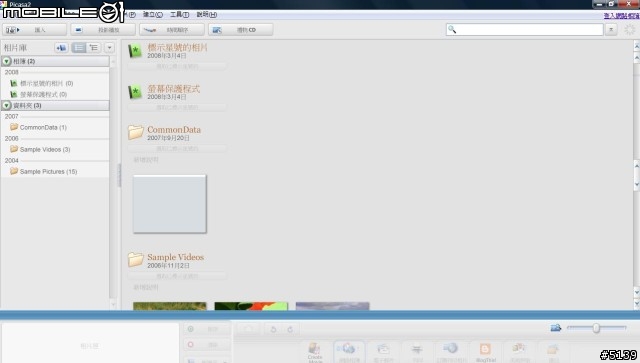Open the library view options dropdown arrow

(x=109, y=48)
